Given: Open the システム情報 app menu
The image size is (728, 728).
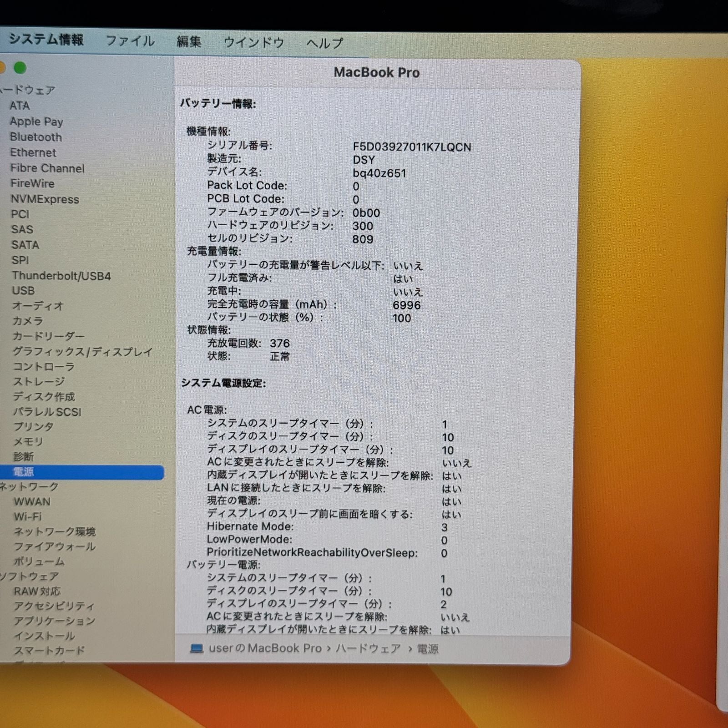Looking at the screenshot, I should [x=46, y=40].
